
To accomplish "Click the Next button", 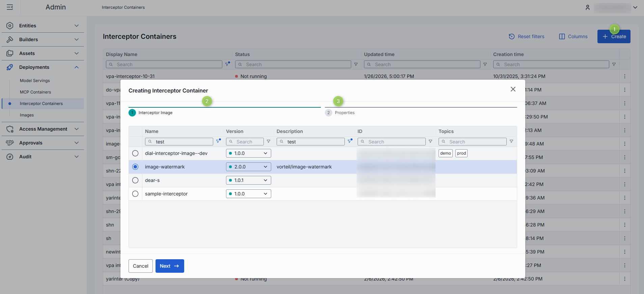I will 169,266.
